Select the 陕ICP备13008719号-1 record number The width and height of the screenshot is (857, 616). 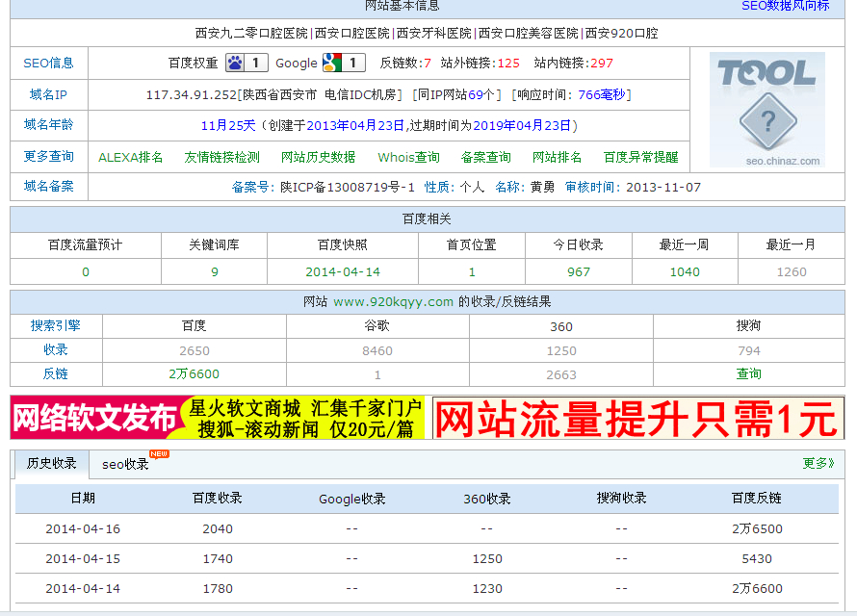coord(348,188)
